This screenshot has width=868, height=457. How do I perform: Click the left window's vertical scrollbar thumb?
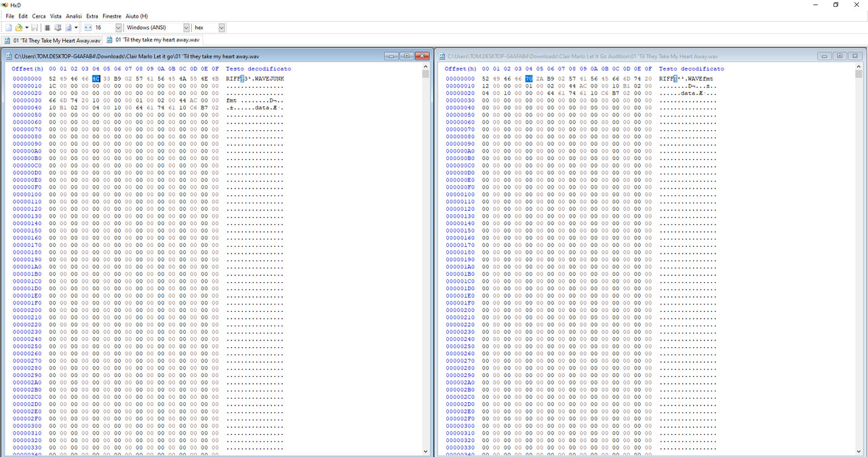(426, 74)
